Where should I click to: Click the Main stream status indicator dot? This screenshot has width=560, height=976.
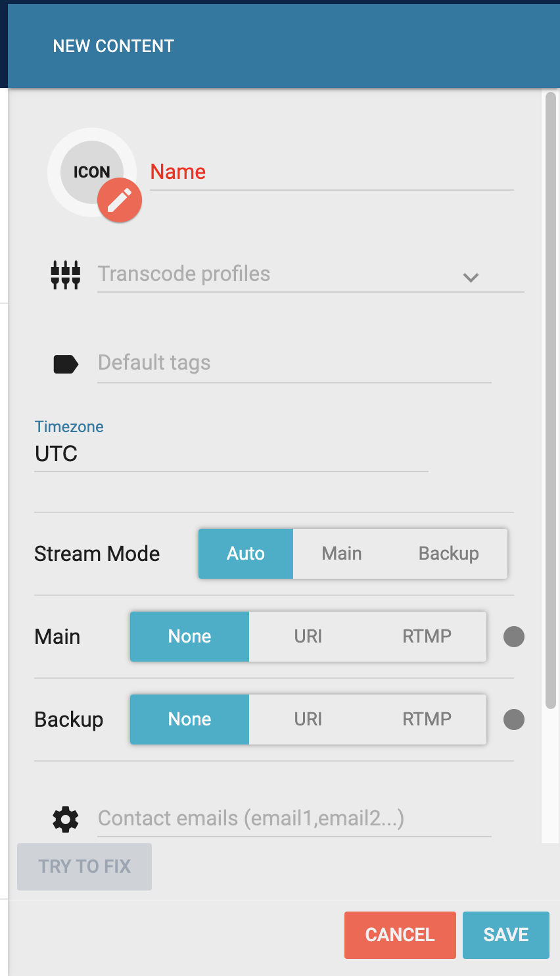point(514,637)
